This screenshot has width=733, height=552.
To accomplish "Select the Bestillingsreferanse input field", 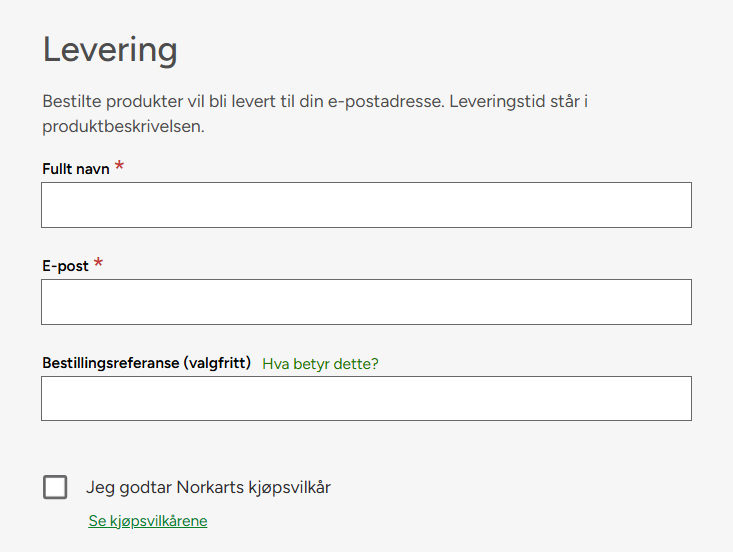I will pos(366,398).
